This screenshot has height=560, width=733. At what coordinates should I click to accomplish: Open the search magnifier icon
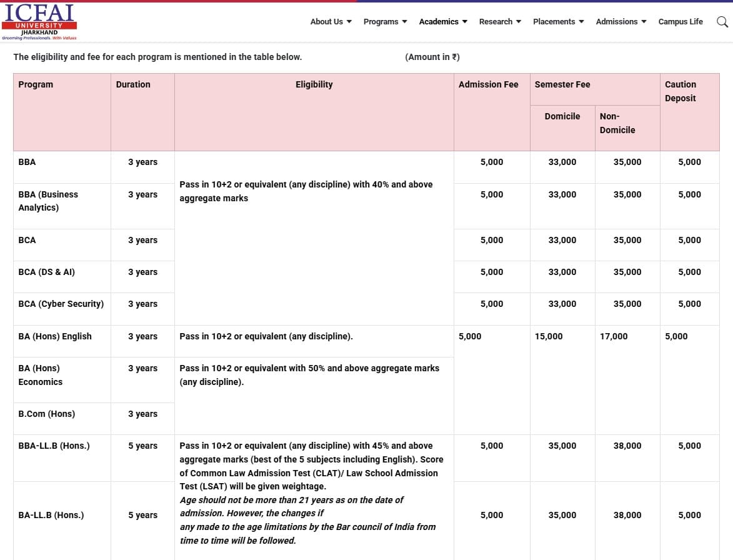pos(722,22)
